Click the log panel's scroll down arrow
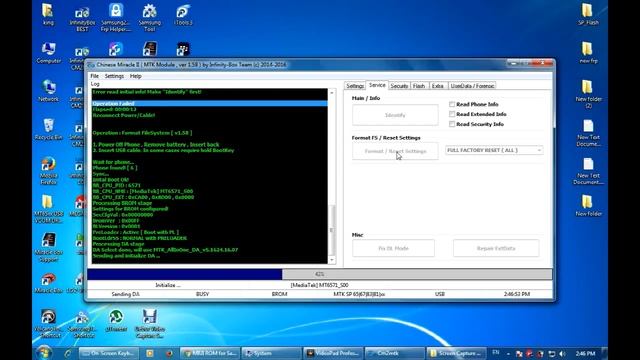The width and height of the screenshot is (640, 360). point(332,259)
